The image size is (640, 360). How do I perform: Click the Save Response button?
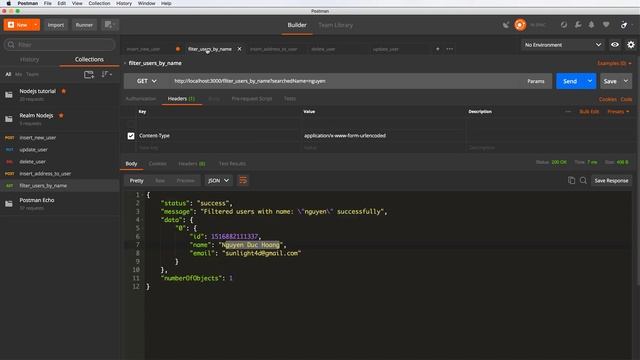point(611,180)
